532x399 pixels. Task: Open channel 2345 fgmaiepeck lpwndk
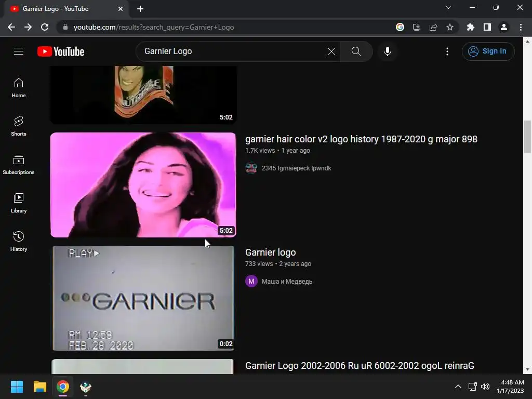(x=296, y=168)
